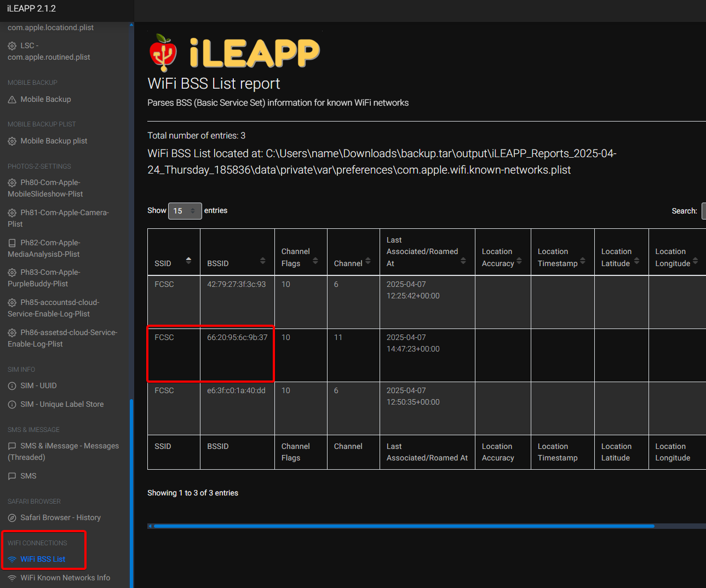This screenshot has height=588, width=706.
Task: Click the book icon for Ph82-Com-Apple-MediaAnalysisD-Plist
Action: click(x=12, y=243)
